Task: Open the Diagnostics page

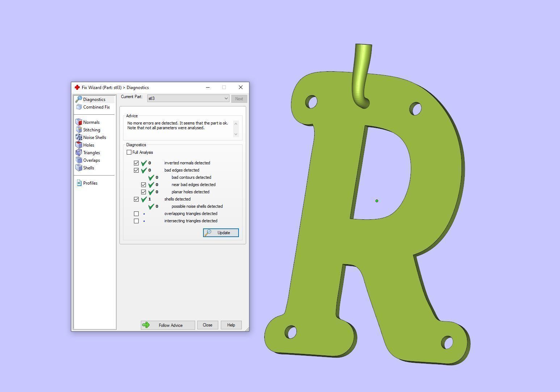Action: 94,100
